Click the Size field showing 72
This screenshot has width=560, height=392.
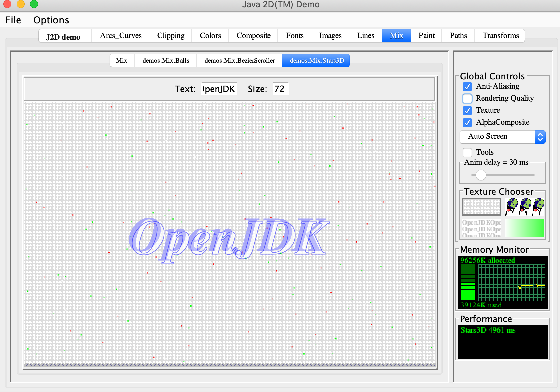(x=280, y=89)
